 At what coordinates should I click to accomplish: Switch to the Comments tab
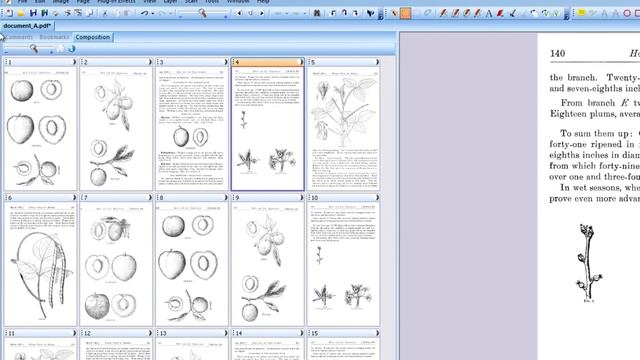18,37
